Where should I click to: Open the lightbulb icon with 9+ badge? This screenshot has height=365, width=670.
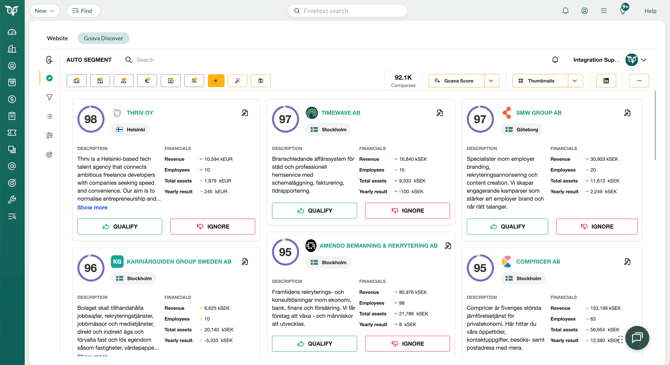624,9
